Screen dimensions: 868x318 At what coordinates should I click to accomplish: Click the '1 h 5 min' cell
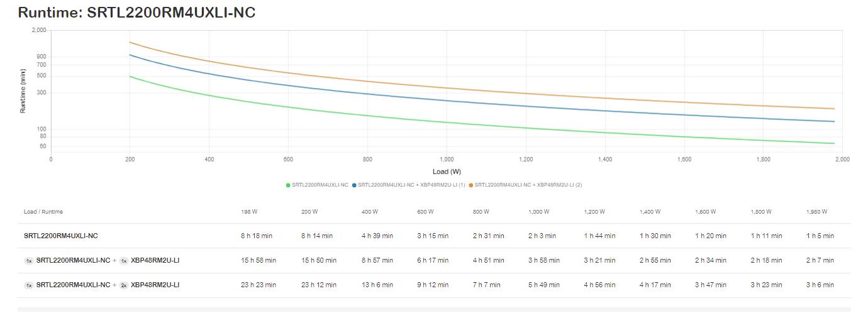(820, 236)
